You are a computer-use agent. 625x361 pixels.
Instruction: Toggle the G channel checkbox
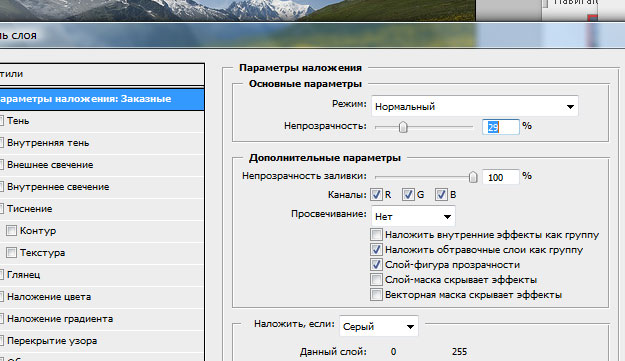pos(408,195)
